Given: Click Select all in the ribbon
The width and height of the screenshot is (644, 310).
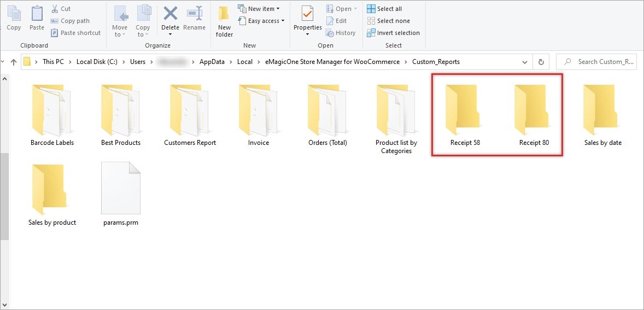Looking at the screenshot, I should click(384, 9).
